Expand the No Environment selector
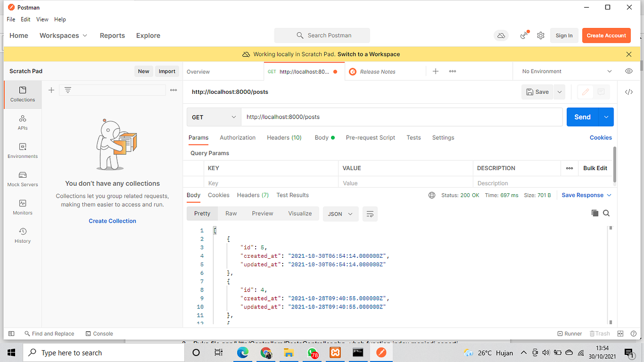644x362 pixels. [564, 71]
